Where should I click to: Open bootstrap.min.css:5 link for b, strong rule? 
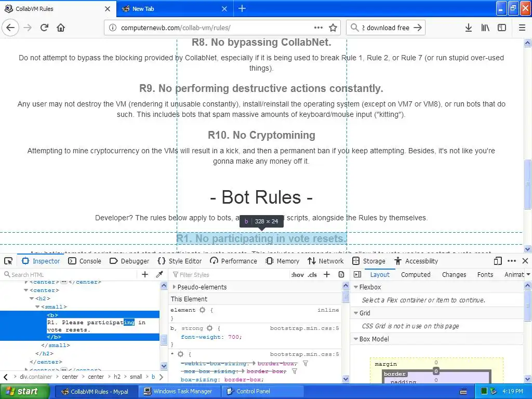click(x=304, y=328)
